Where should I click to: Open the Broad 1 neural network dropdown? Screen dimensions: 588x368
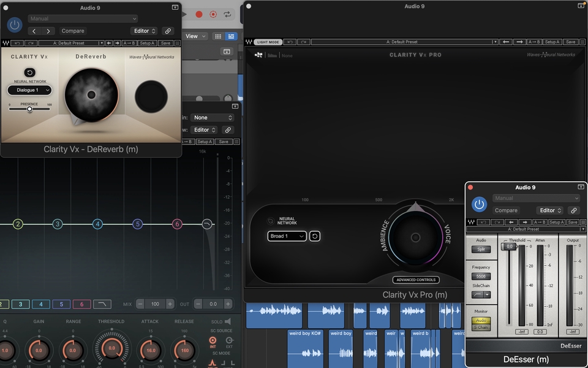point(287,236)
